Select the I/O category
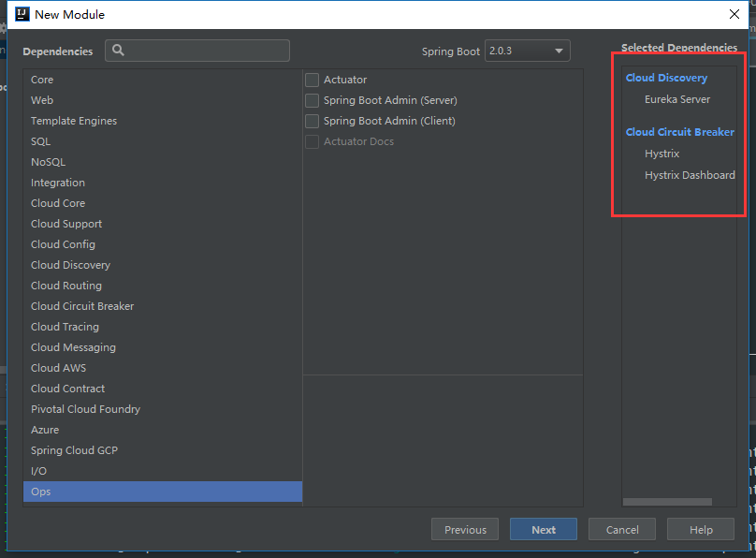Image resolution: width=756 pixels, height=558 pixels. pyautogui.click(x=163, y=471)
